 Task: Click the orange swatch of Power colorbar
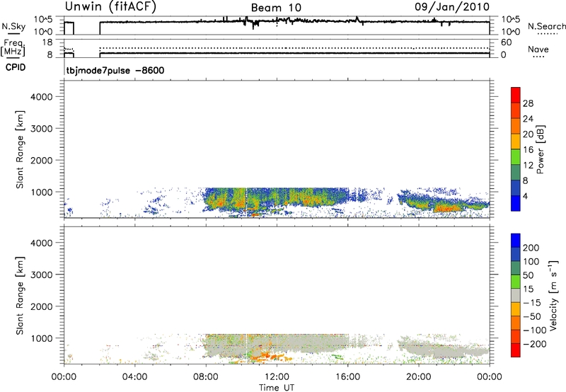click(516, 126)
